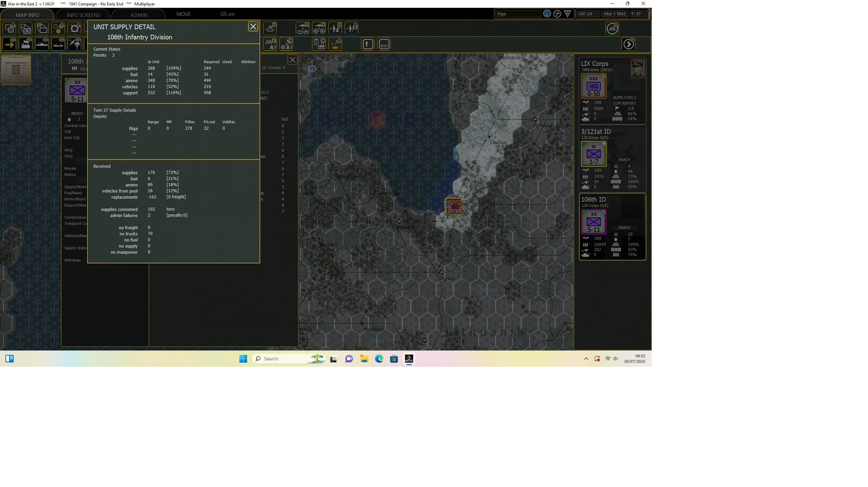The image size is (868, 487).
Task: Click the Riga depot row in supply details
Action: pos(177,128)
